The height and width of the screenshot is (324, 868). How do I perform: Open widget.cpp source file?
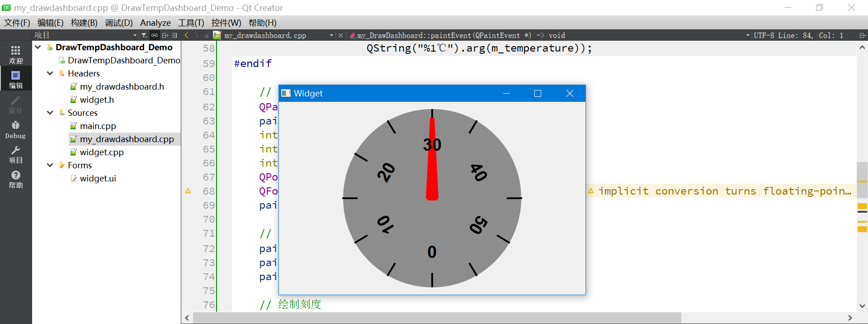pyautogui.click(x=97, y=152)
